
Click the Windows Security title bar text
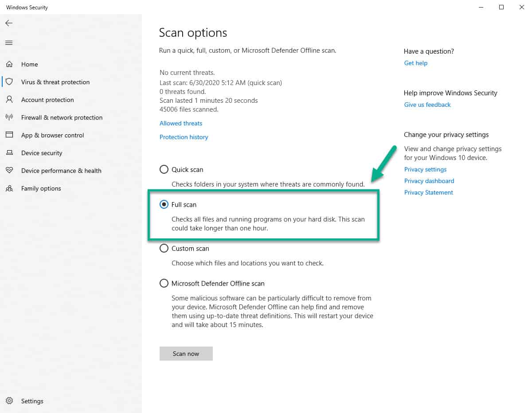pos(27,8)
